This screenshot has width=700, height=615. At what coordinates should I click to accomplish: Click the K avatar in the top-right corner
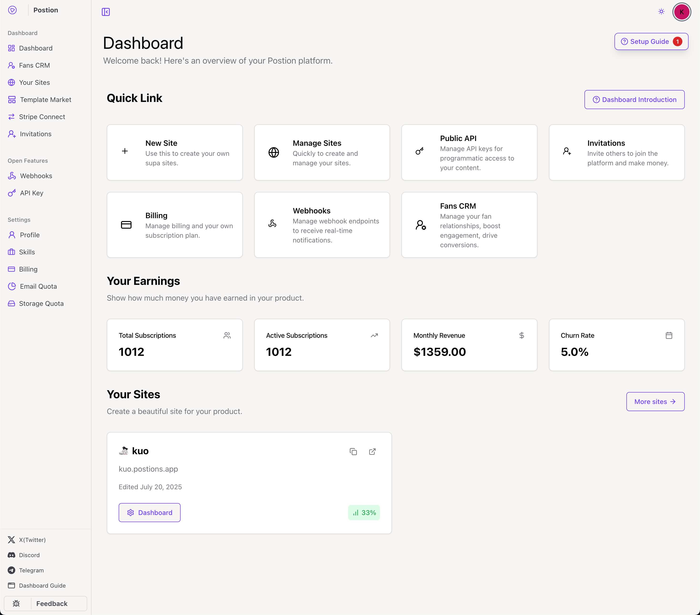(x=681, y=12)
